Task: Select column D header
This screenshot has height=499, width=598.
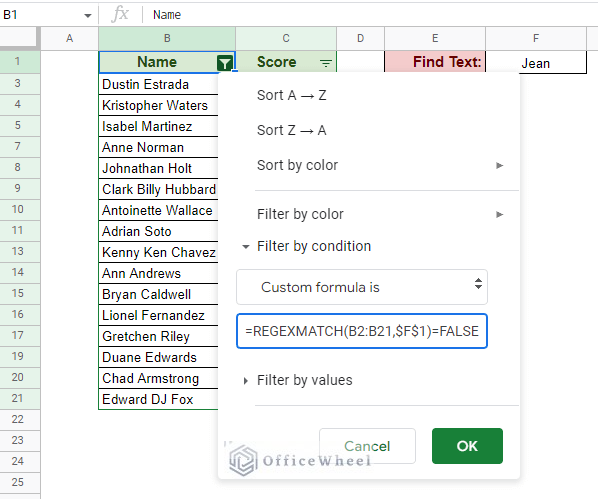Action: click(360, 38)
